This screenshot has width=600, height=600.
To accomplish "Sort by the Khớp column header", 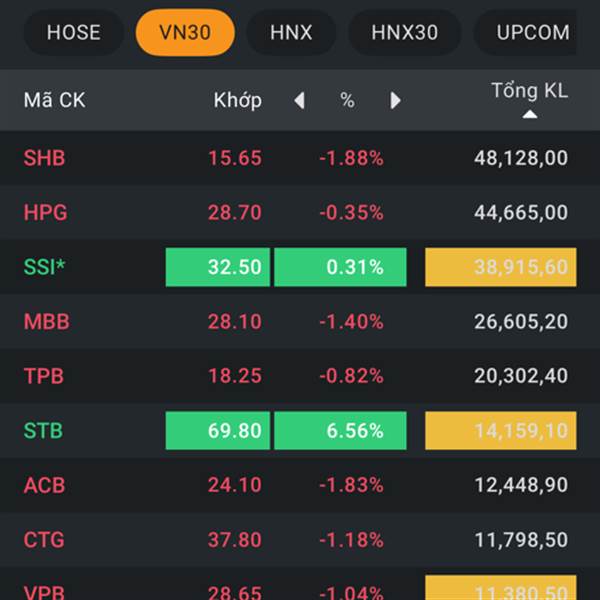I will (x=237, y=100).
